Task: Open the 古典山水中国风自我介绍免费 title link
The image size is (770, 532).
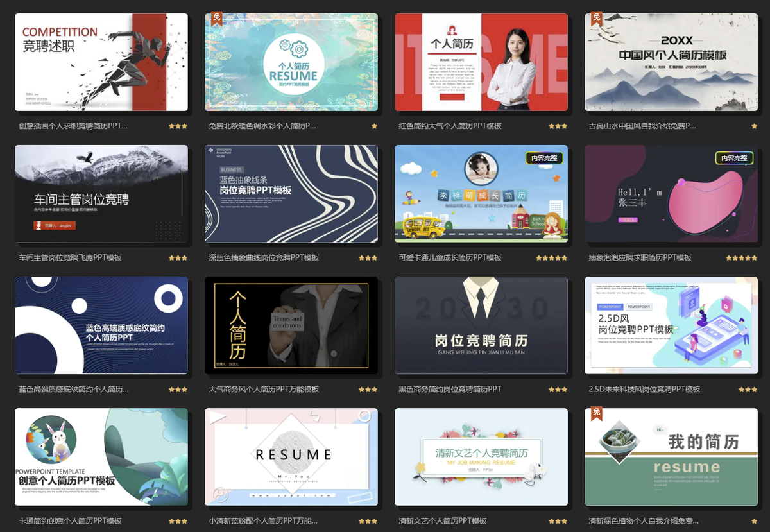Action: (x=642, y=126)
